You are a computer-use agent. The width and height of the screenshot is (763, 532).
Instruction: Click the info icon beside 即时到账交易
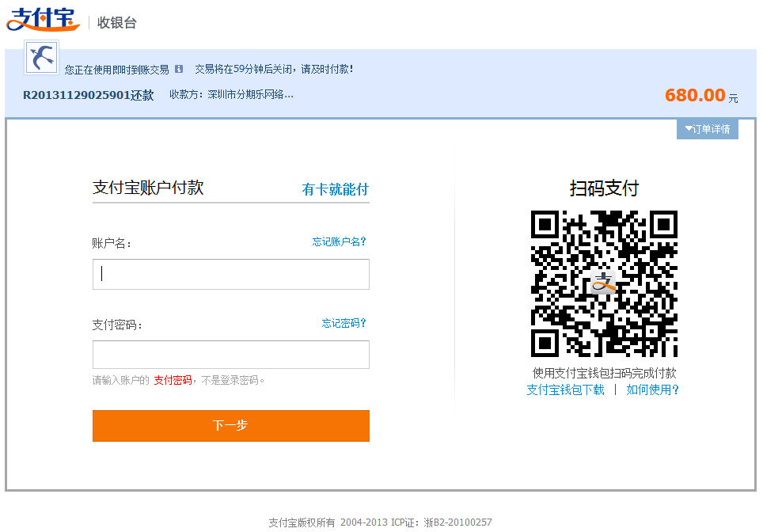(177, 69)
